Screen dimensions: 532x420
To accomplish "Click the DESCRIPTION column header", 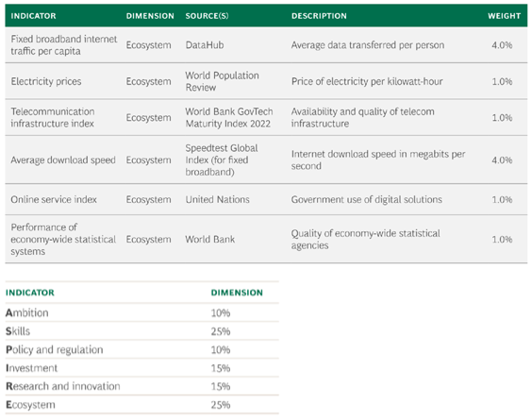I will pos(319,16).
